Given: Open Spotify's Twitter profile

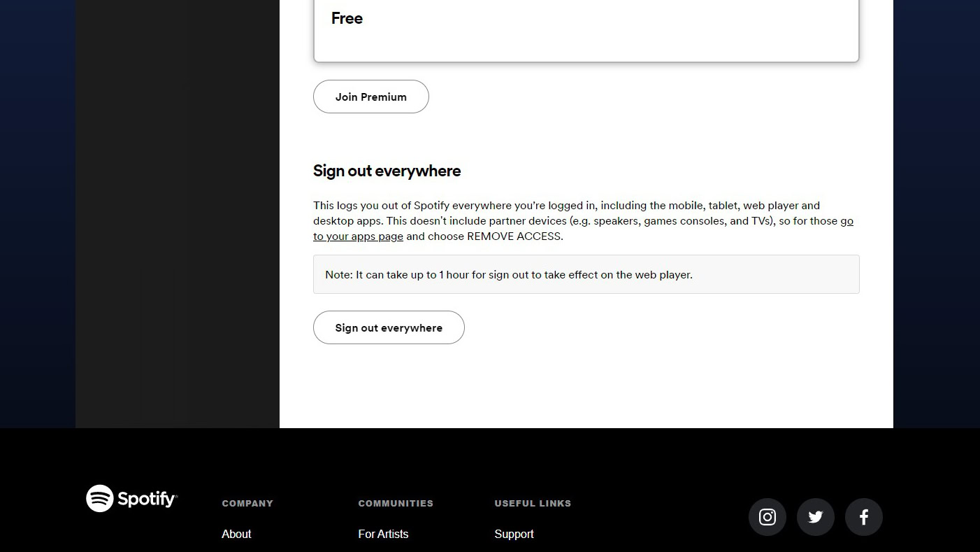Looking at the screenshot, I should pos(816,517).
